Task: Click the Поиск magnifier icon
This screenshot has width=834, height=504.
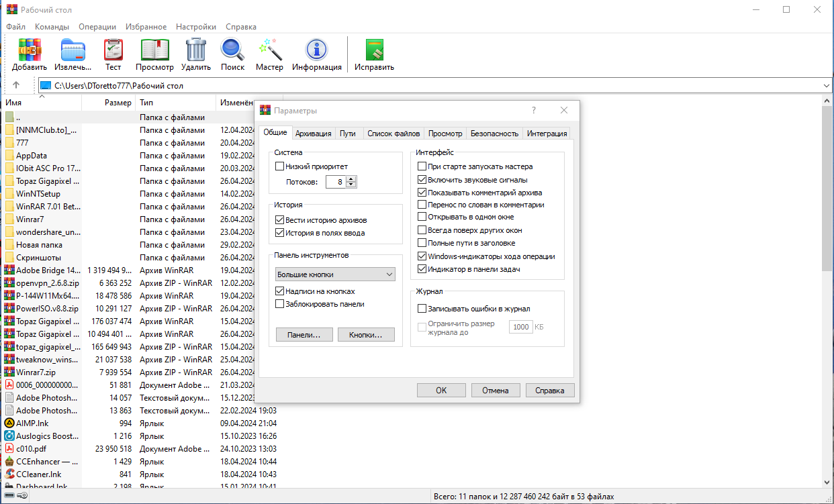Action: pyautogui.click(x=232, y=50)
